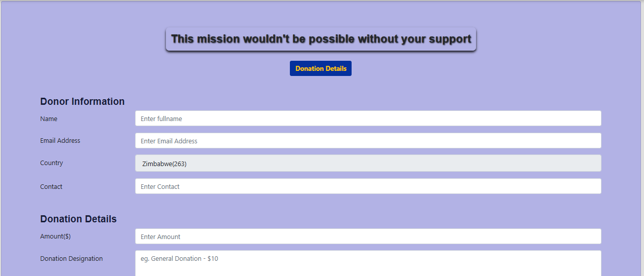Click the 'eg. General Donation - $10' placeholder
The height and width of the screenshot is (276, 644).
pyautogui.click(x=179, y=259)
